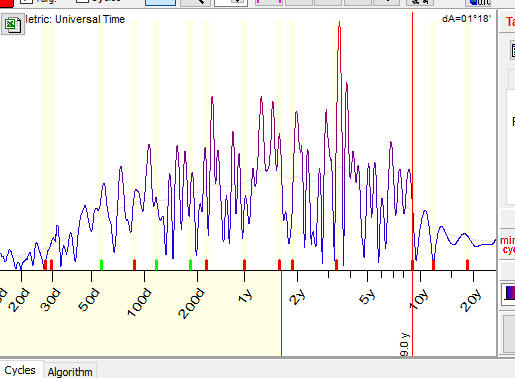Click the Excel export icon
The width and height of the screenshot is (515, 378).
point(13,24)
